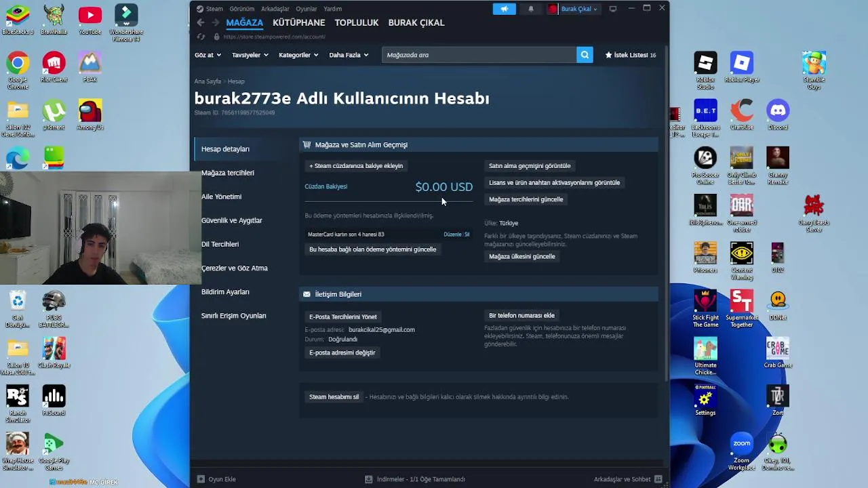868x488 pixels.
Task: Open the BURAK ÇIKAL profile tab
Action: pos(416,22)
